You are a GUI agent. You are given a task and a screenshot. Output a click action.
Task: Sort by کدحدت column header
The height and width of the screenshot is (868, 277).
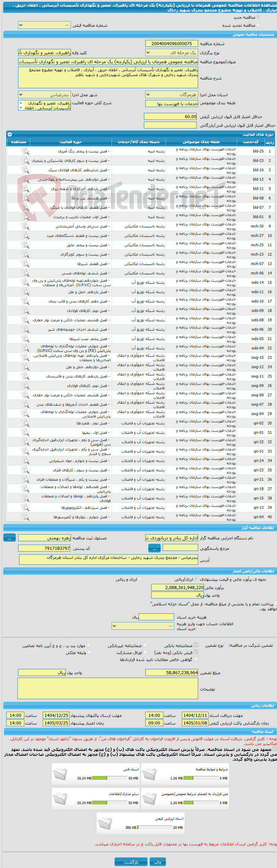point(251,142)
